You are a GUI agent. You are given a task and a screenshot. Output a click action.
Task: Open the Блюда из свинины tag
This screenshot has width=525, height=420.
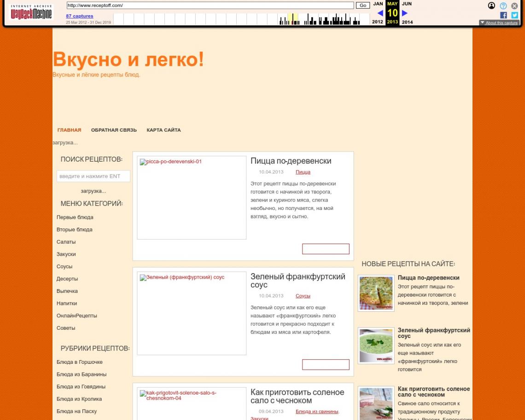[317, 411]
